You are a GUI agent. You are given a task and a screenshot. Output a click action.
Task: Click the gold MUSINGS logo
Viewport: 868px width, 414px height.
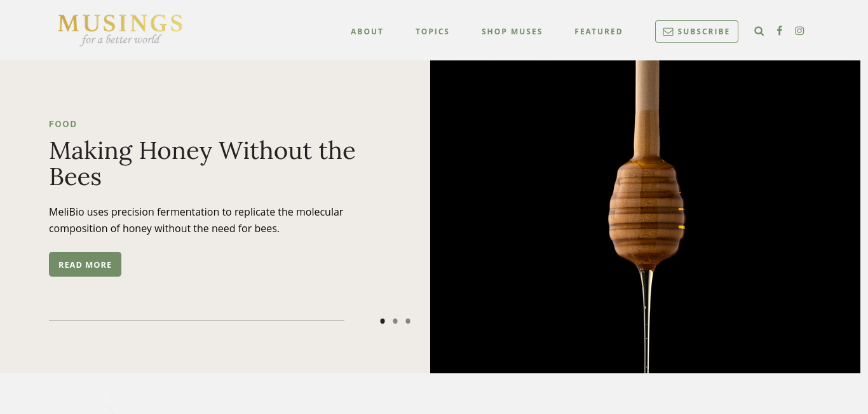(x=120, y=24)
